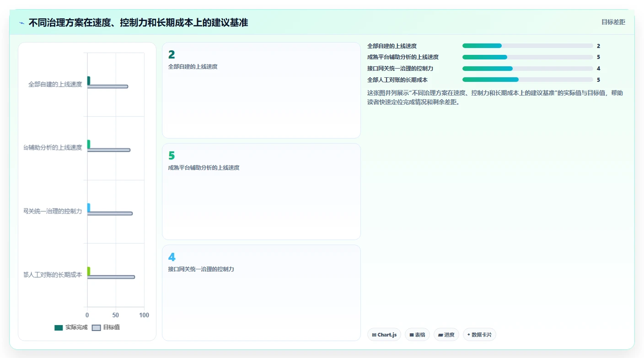Viewport: 644px width, 358px height.
Task: Click the progress list label 全部人工对账的长期成本
Action: tap(397, 80)
